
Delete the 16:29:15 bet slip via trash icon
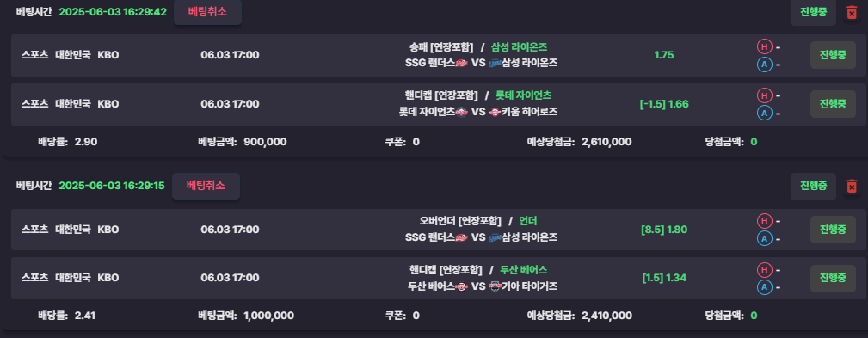point(852,187)
